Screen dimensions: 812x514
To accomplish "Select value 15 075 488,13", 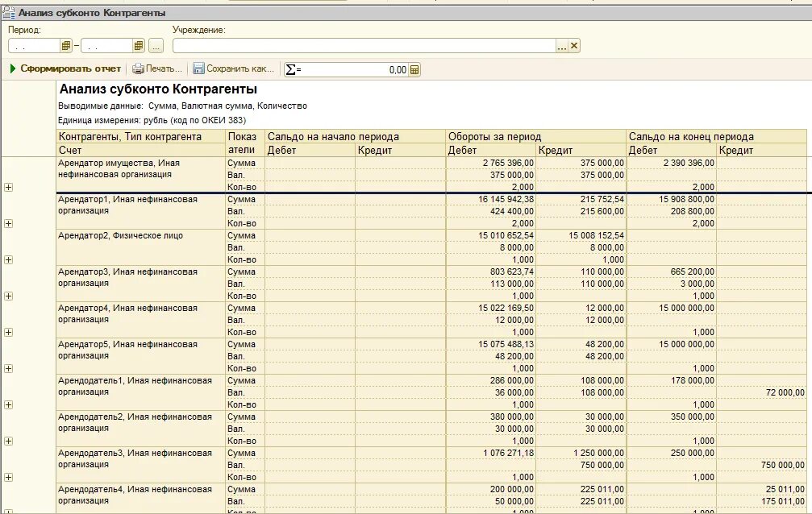I will pos(506,344).
